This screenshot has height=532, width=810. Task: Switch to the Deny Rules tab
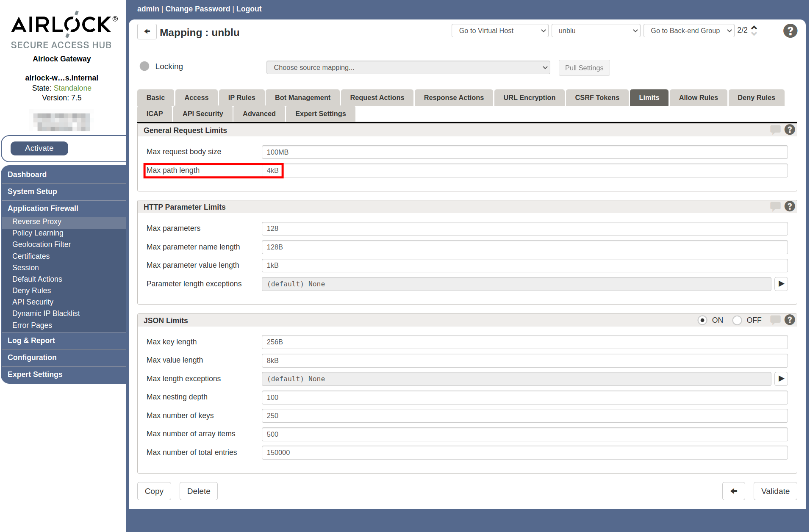point(756,98)
